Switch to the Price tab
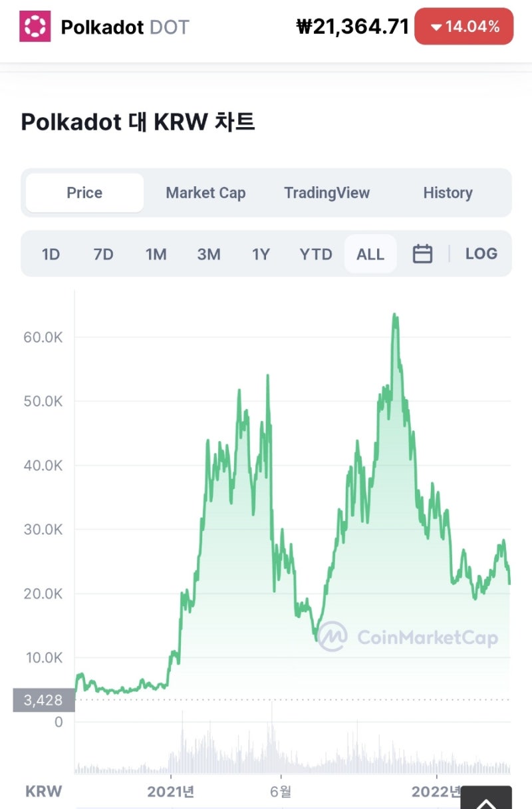 84,193
